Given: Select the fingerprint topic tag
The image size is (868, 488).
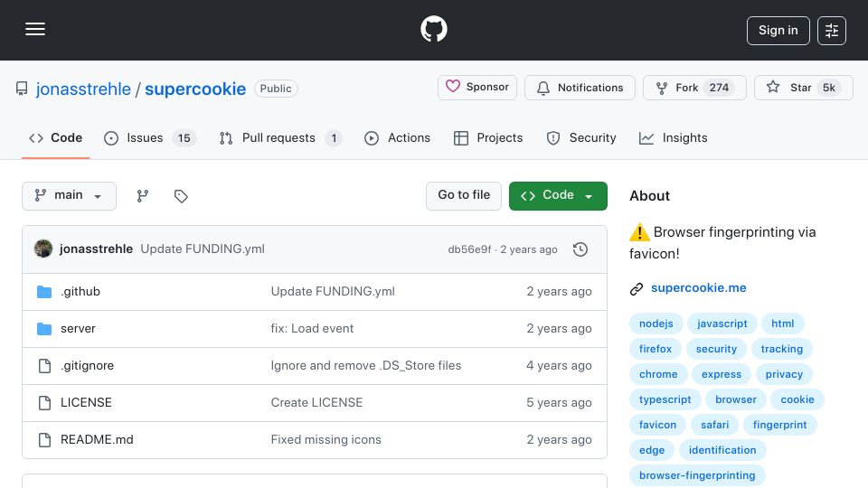Looking at the screenshot, I should pyautogui.click(x=779, y=425).
